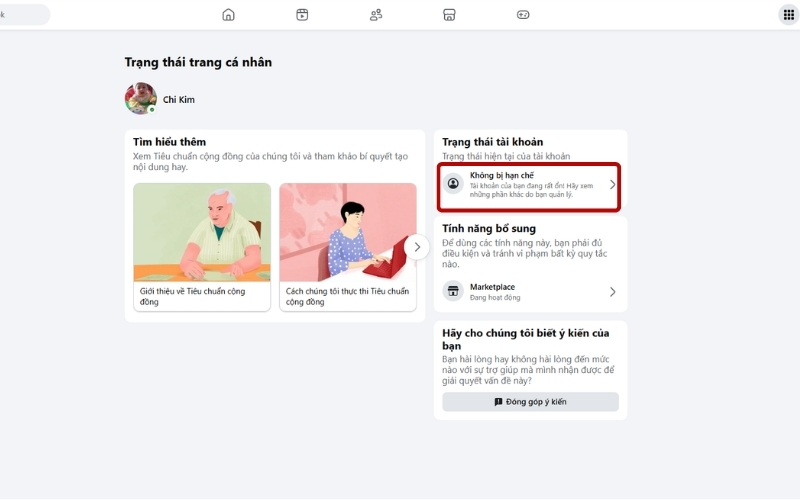Image resolution: width=800 pixels, height=500 pixels.
Task: Click 'Trạng thái hiện tại của tài khoản' text
Action: [x=506, y=156]
